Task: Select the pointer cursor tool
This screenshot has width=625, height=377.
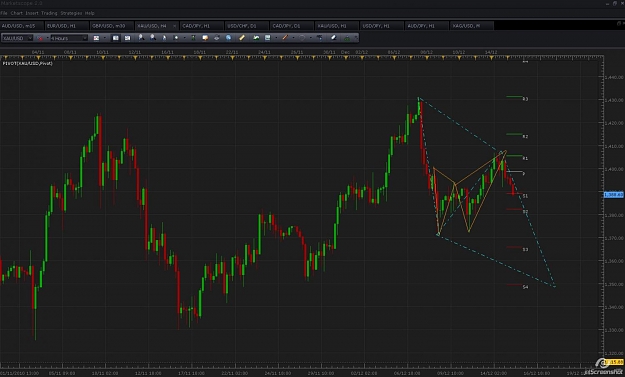Action: click(164, 38)
